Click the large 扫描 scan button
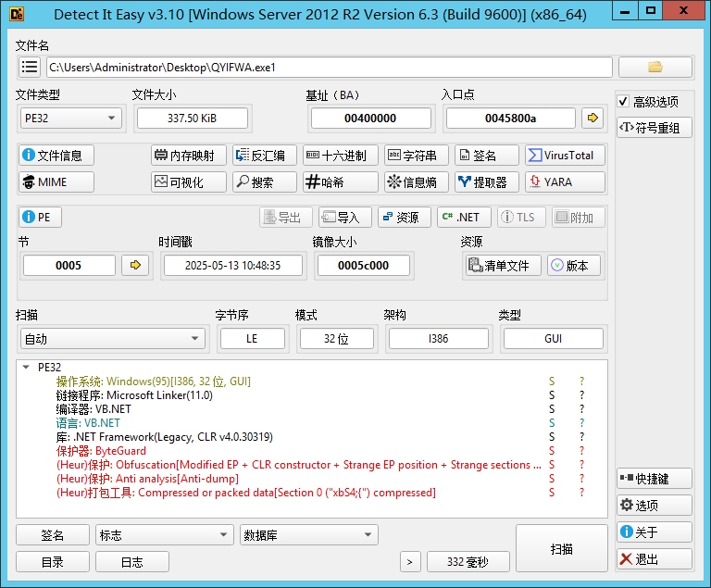The width and height of the screenshot is (711, 588). click(562, 548)
